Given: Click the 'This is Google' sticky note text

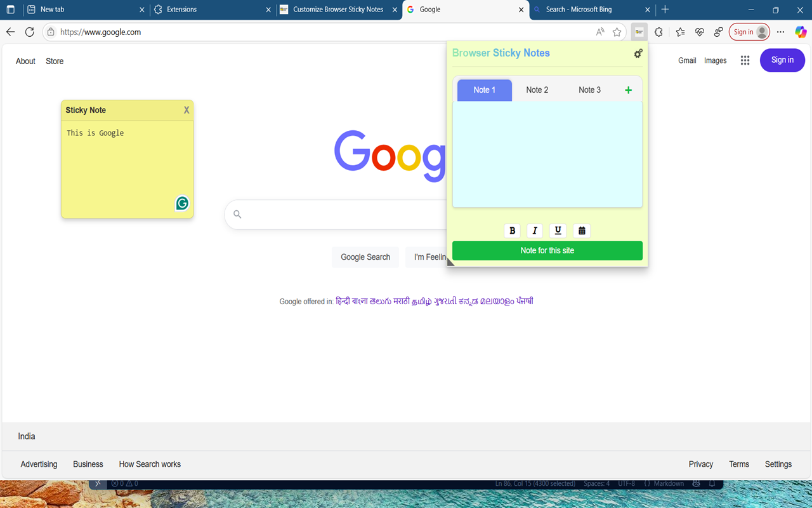Looking at the screenshot, I should point(95,133).
